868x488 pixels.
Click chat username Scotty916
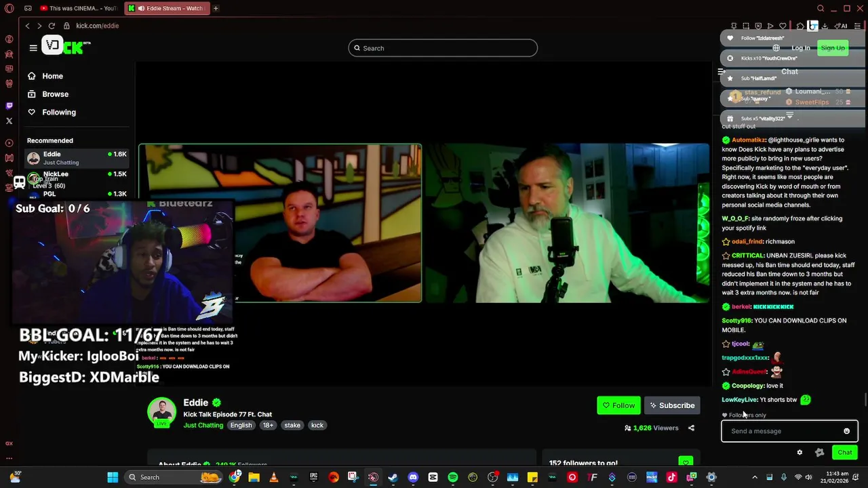(x=736, y=321)
